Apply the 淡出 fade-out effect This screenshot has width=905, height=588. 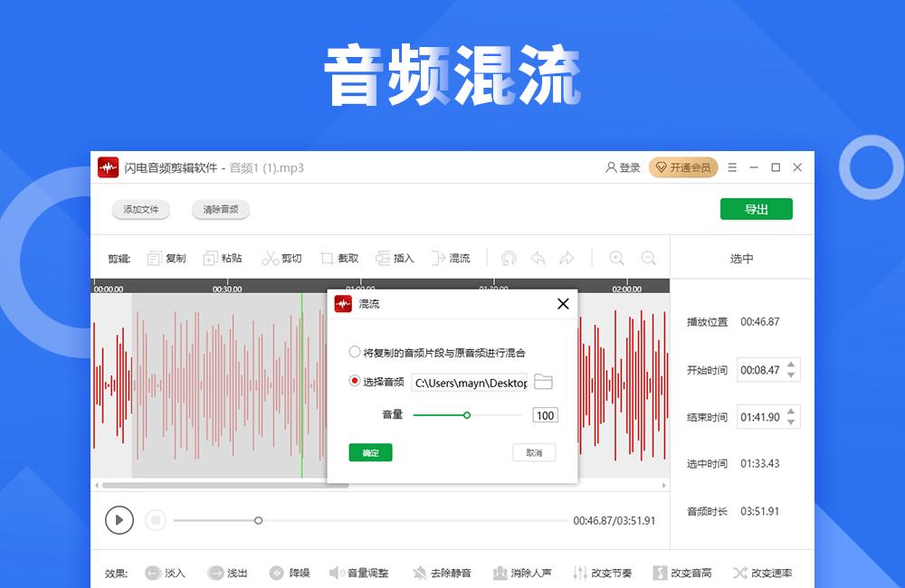(228, 573)
